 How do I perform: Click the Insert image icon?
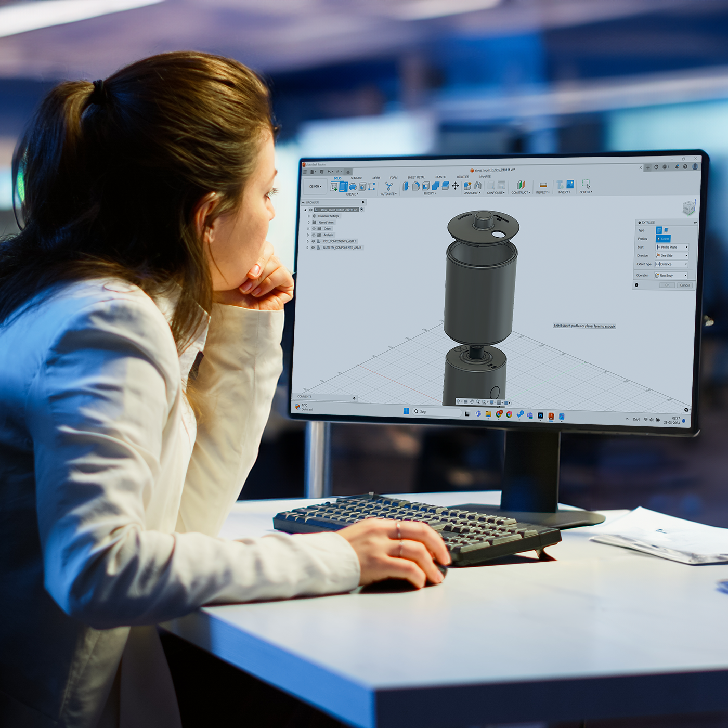tap(570, 185)
